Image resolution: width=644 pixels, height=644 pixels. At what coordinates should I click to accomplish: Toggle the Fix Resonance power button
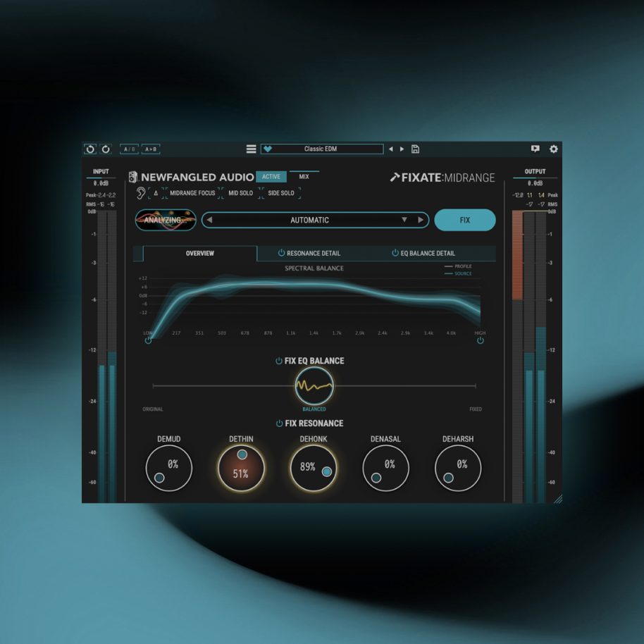click(279, 423)
